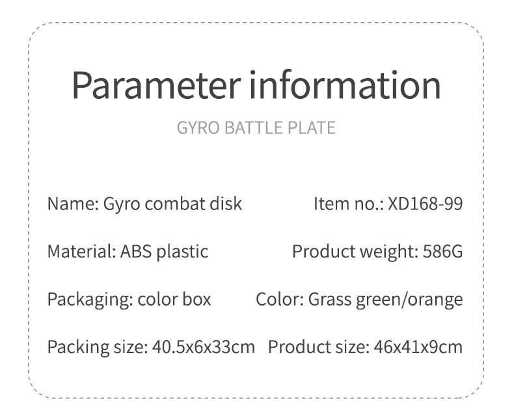Select the 46x41x9cm product dimensions
Screen dimensions: 514x420
pyautogui.click(x=418, y=347)
